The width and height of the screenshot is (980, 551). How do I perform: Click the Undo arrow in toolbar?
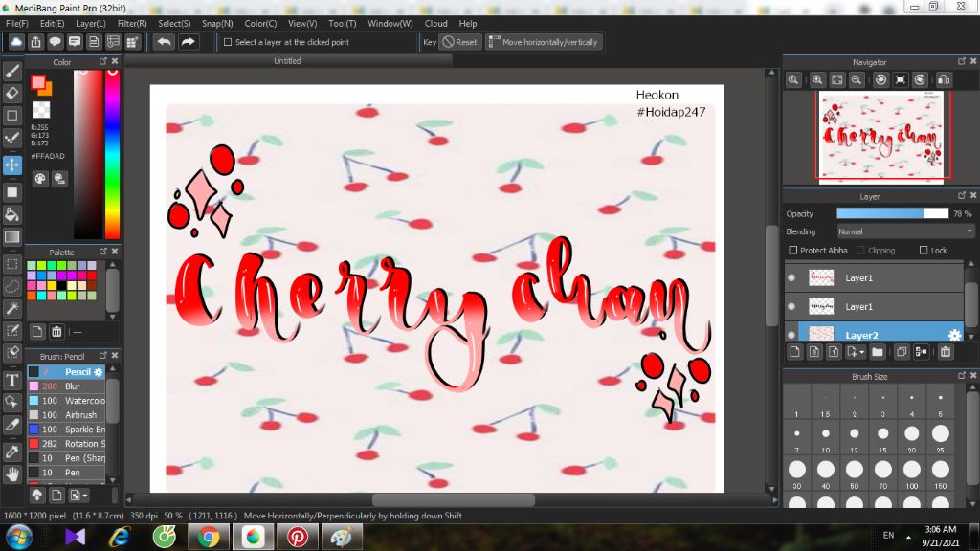point(165,42)
